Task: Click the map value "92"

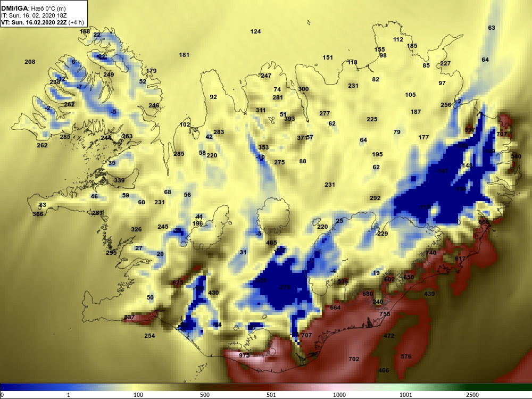Action: [213, 97]
